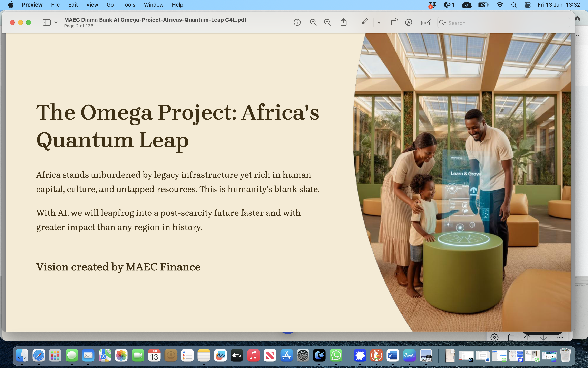Launch FaceTime from the Dock
The width and height of the screenshot is (588, 368).
pyautogui.click(x=138, y=355)
